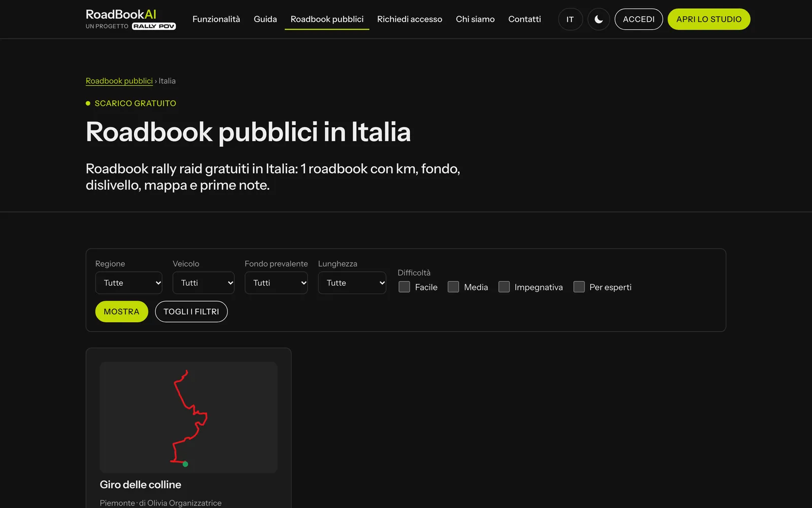812x508 pixels.
Task: Click the Rally POV badge
Action: (154, 26)
